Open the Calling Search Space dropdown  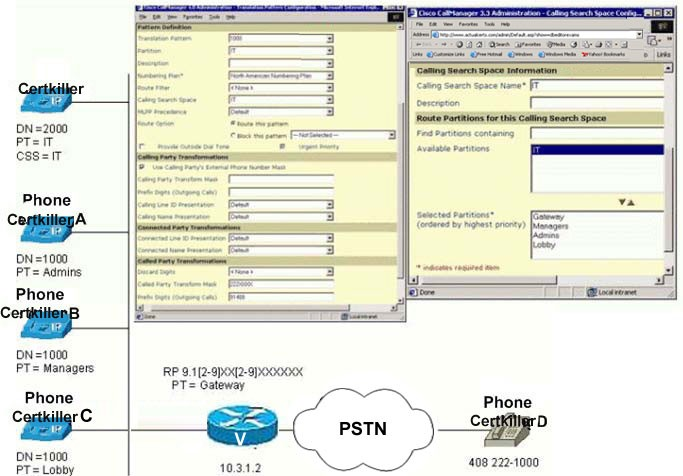coord(330,100)
